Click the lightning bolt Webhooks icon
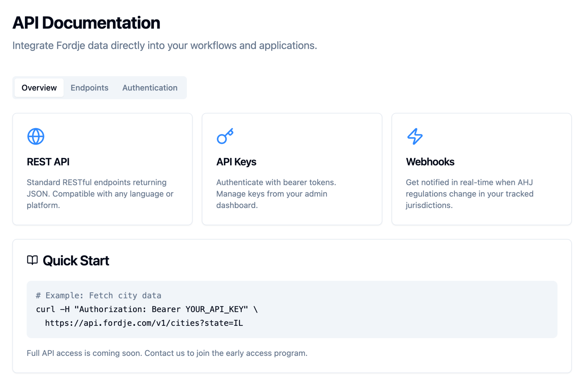Image resolution: width=583 pixels, height=392 pixels. tap(415, 136)
